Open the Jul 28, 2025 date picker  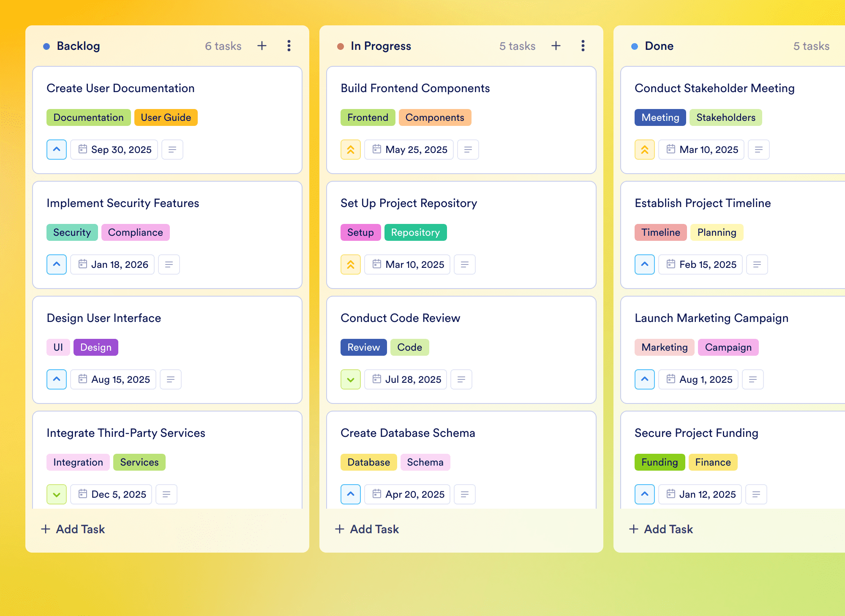click(406, 379)
